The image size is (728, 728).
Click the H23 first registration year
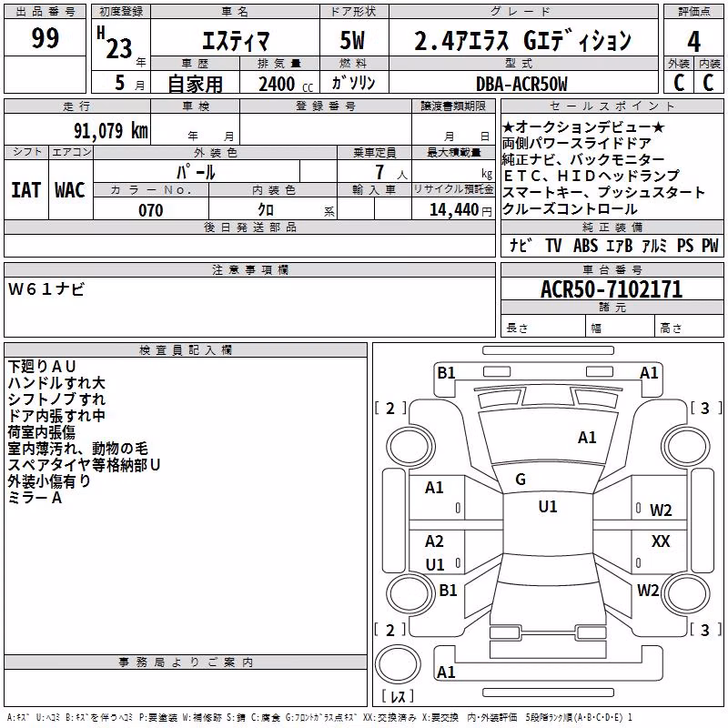[x=115, y=43]
